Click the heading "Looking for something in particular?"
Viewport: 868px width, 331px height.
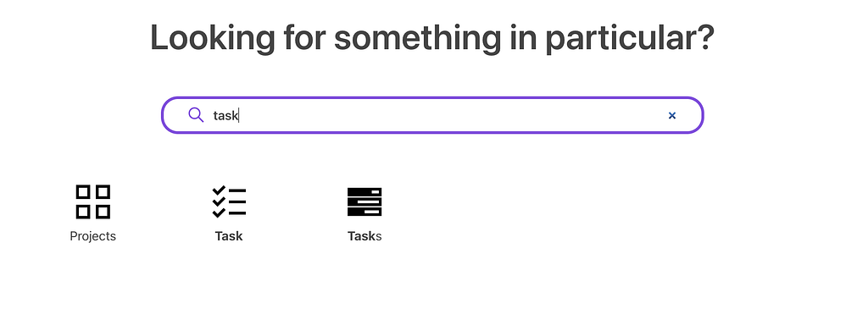tap(432, 37)
